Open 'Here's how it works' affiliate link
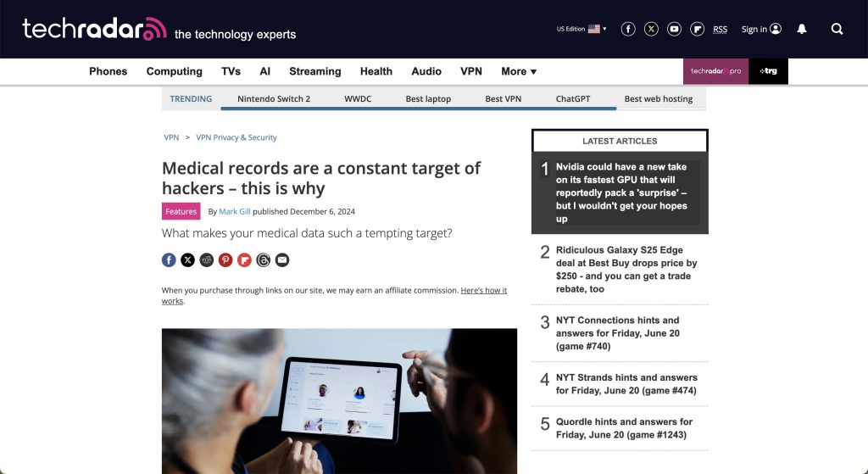The image size is (868, 474). click(x=483, y=290)
